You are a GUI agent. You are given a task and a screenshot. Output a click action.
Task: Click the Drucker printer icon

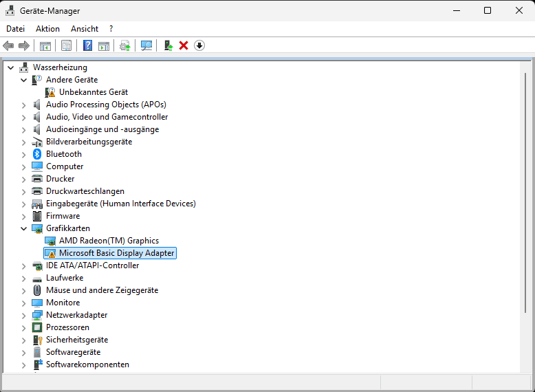click(x=37, y=178)
